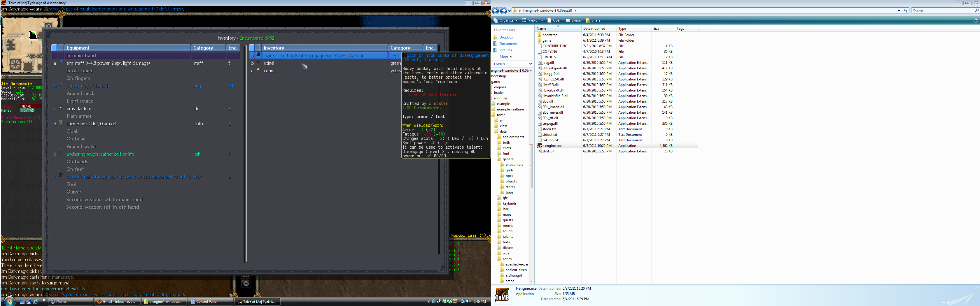
Task: Open the Views dropdown arrow
Action: click(542, 20)
